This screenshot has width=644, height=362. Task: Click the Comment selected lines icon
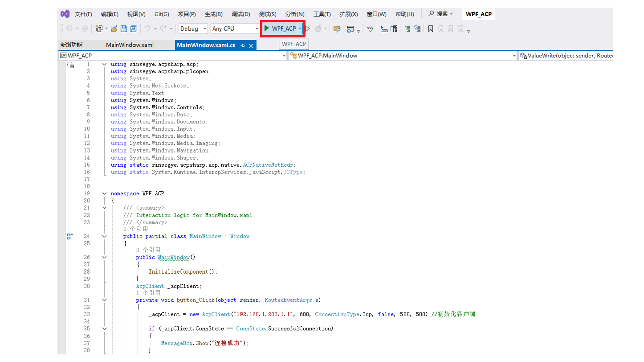(x=407, y=29)
